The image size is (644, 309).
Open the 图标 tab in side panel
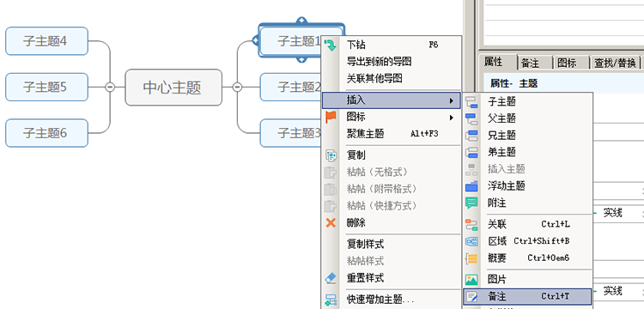click(567, 63)
